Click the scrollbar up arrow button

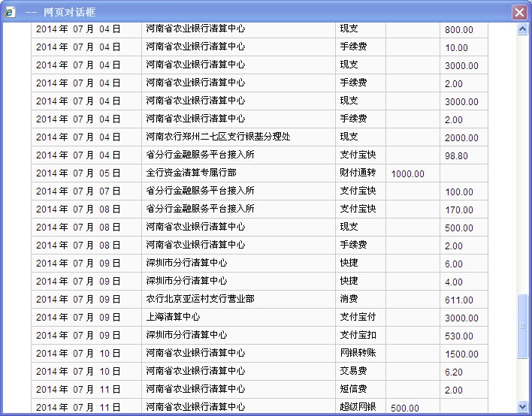tap(523, 29)
